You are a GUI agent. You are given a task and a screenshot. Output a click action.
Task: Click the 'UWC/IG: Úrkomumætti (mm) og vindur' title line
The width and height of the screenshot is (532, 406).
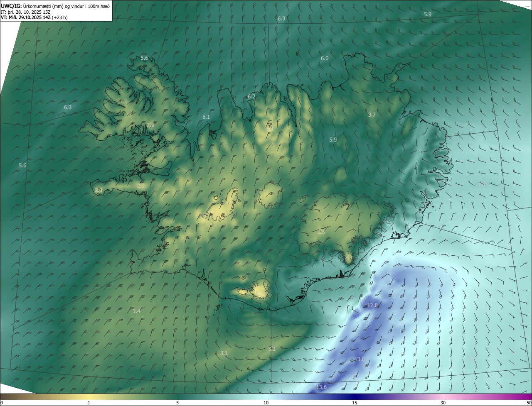55,5
